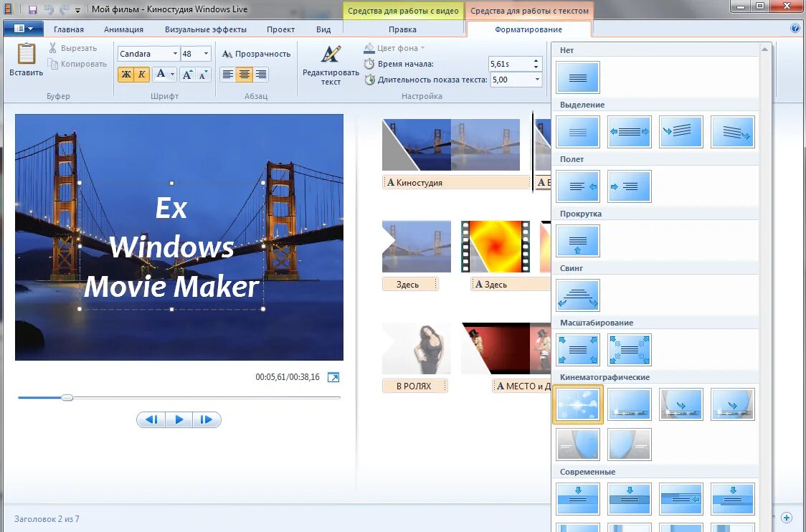Step to next frame
The width and height of the screenshot is (806, 532).
coord(207,419)
